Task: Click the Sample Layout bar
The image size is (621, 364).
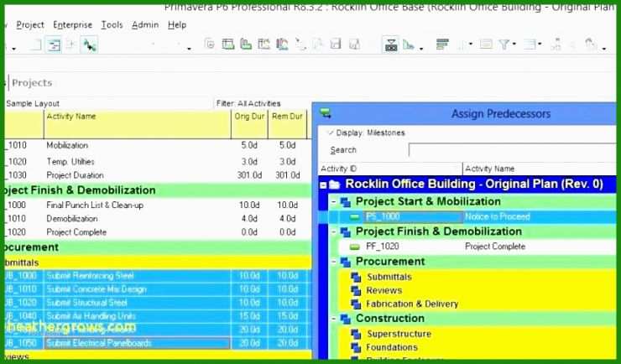Action: 33,104
